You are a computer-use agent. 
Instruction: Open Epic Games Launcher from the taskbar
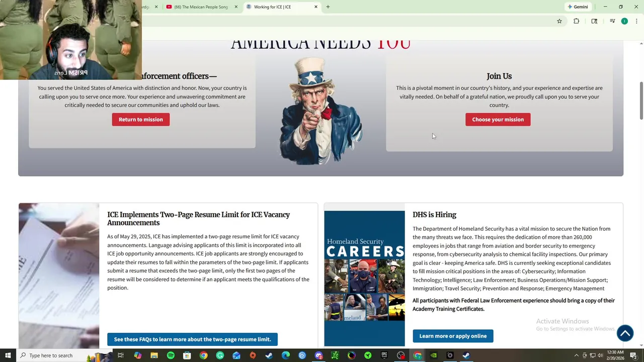tap(384, 355)
